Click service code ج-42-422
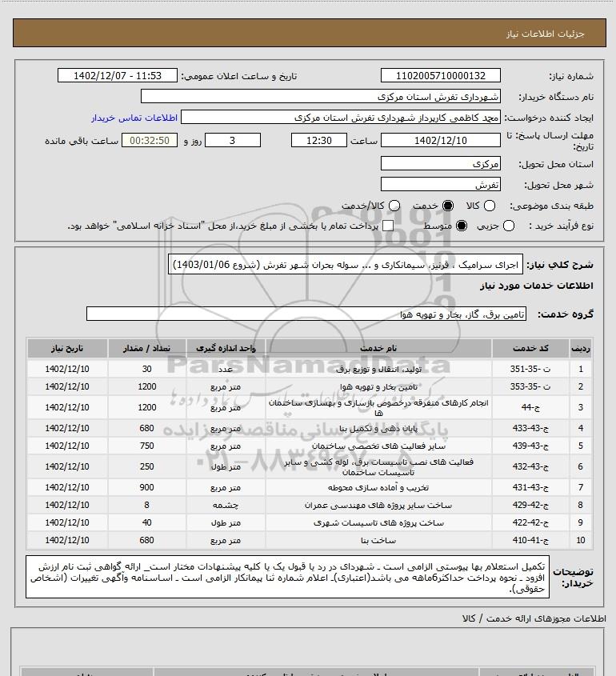Screen dimensions: 616x676 tap(530, 523)
